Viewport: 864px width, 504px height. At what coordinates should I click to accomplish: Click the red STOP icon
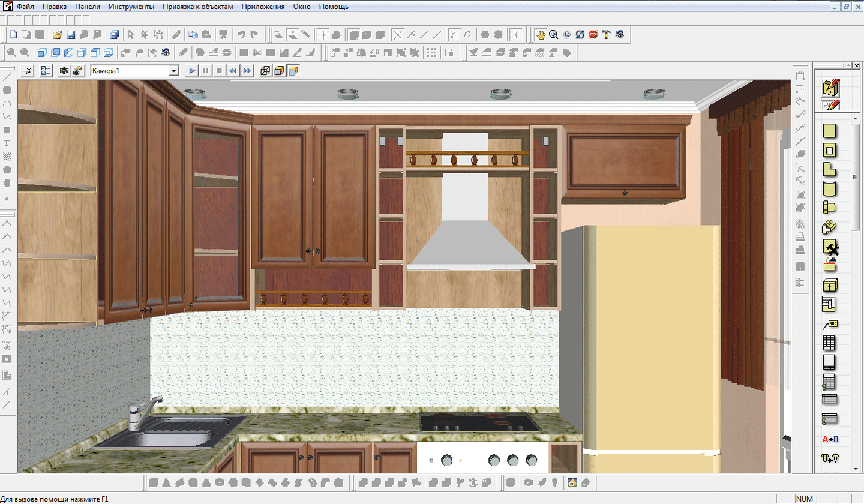click(x=593, y=35)
